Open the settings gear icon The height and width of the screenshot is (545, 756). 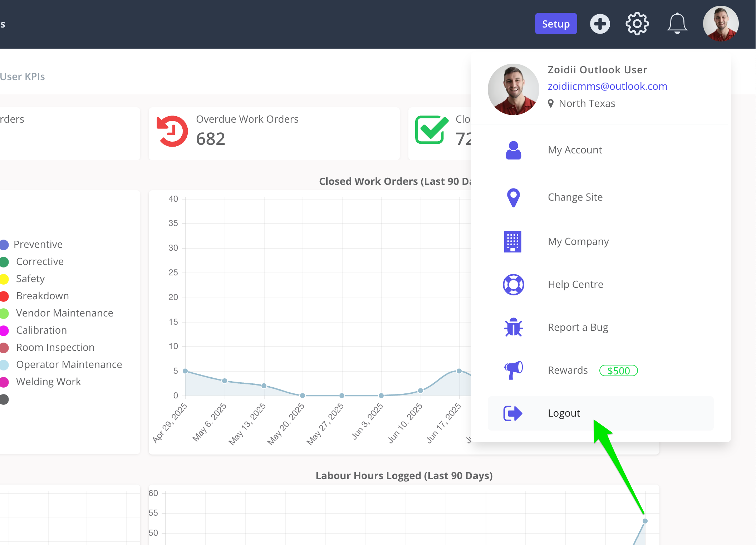(x=637, y=24)
